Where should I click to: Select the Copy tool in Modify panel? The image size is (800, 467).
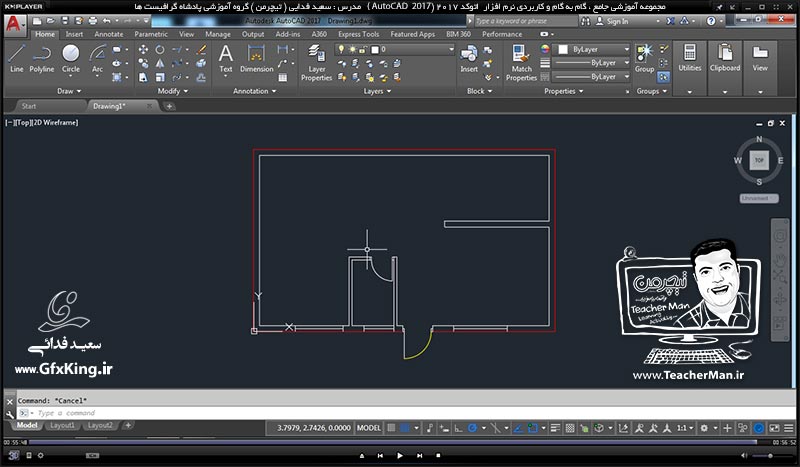pos(143,63)
